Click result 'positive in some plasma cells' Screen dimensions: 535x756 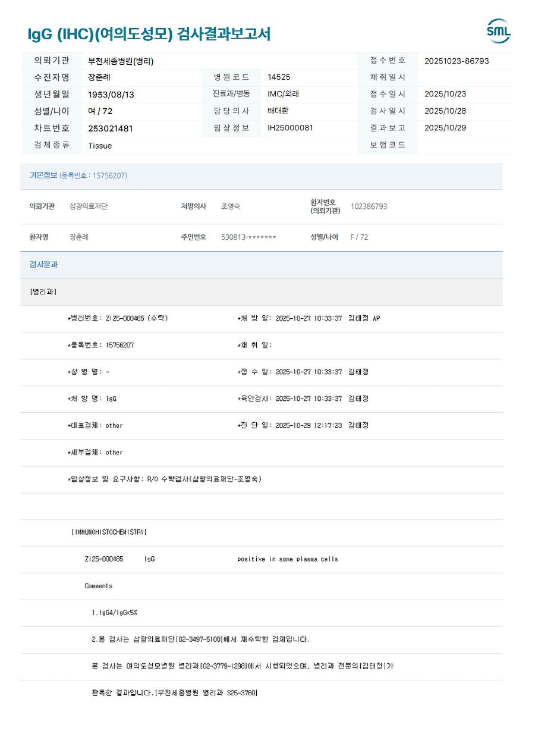(288, 559)
